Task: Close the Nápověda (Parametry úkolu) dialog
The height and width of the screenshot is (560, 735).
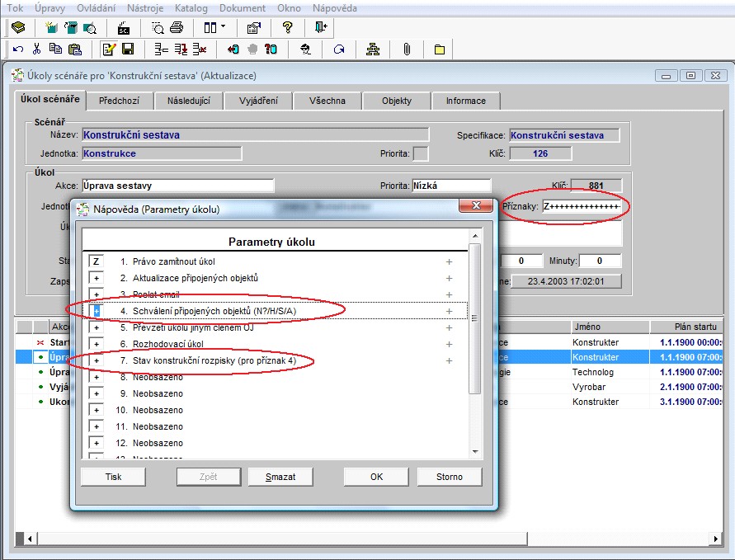Action: [x=476, y=205]
